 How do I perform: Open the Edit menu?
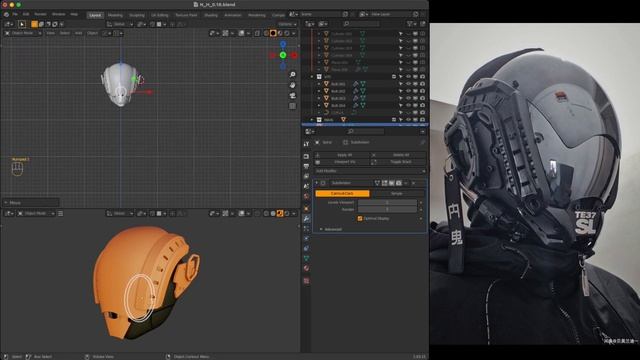tap(26, 14)
